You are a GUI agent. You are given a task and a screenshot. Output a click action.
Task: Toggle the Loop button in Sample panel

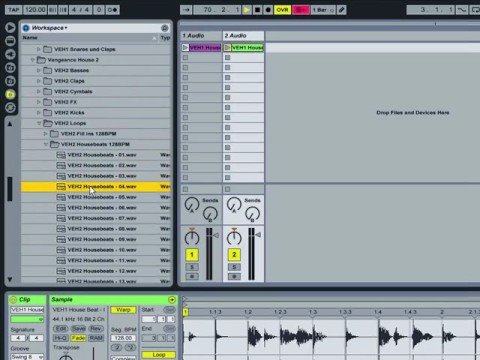[x=159, y=355]
